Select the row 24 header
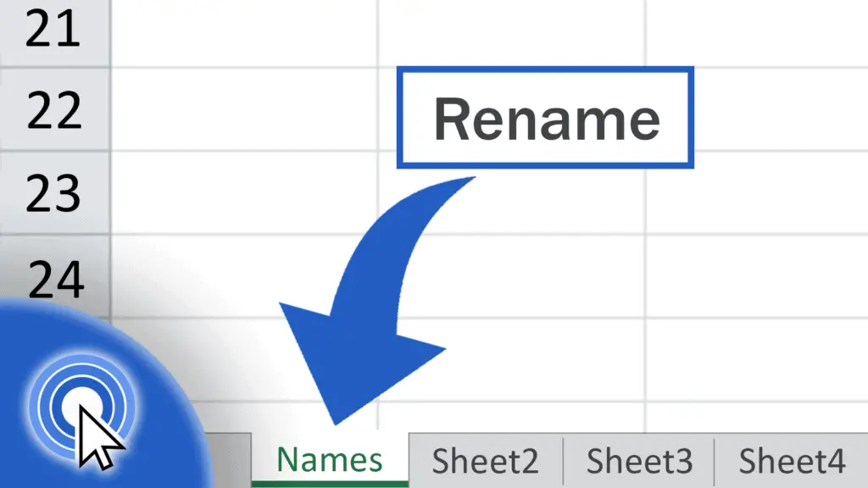 click(x=54, y=276)
